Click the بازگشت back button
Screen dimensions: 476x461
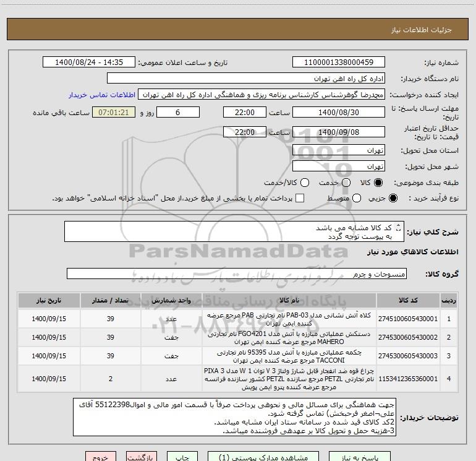point(142,457)
